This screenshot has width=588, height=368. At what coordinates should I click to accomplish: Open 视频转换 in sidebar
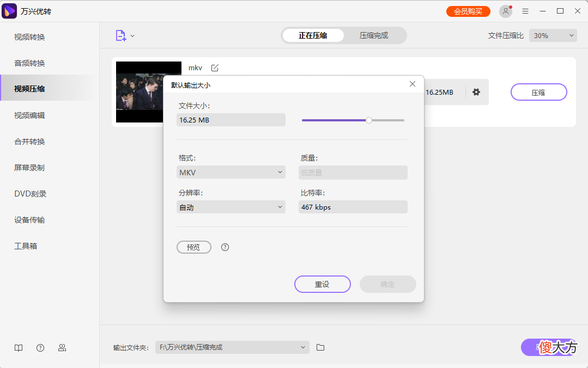(50, 37)
